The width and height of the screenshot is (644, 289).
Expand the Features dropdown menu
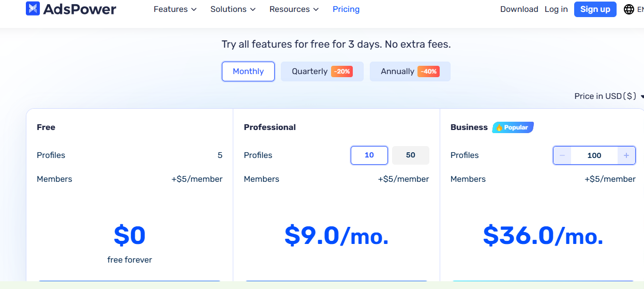click(175, 9)
